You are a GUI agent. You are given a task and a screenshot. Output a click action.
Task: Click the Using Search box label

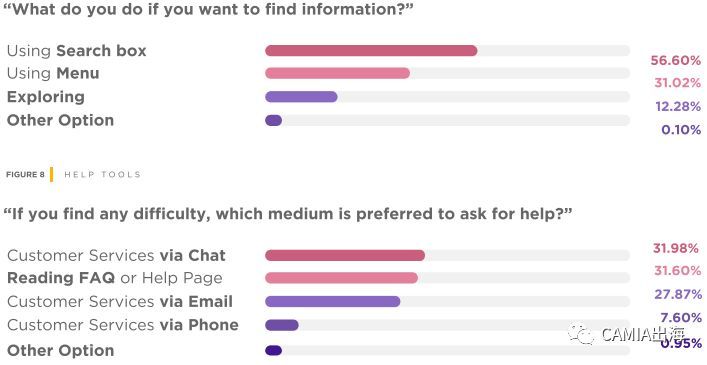point(77,51)
